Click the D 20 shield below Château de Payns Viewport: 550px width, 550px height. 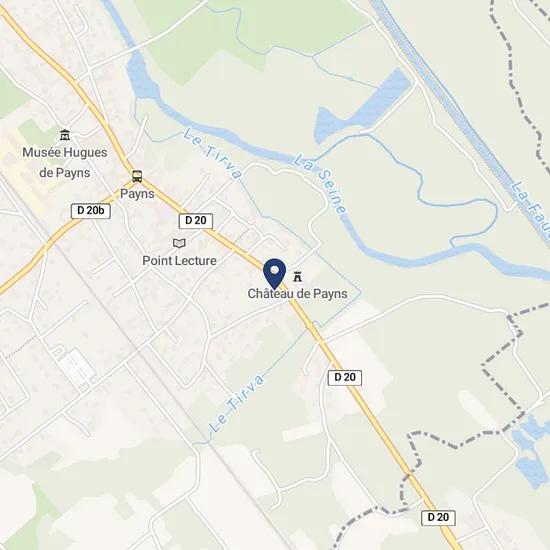[345, 378]
